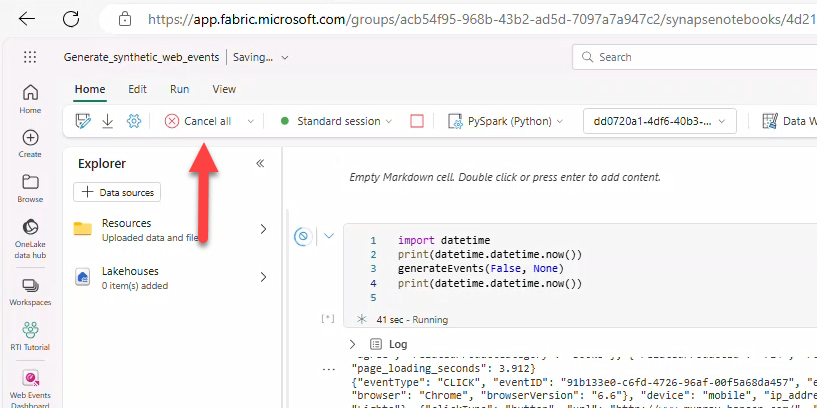
Task: Open Standard session dropdown
Action: pos(337,121)
